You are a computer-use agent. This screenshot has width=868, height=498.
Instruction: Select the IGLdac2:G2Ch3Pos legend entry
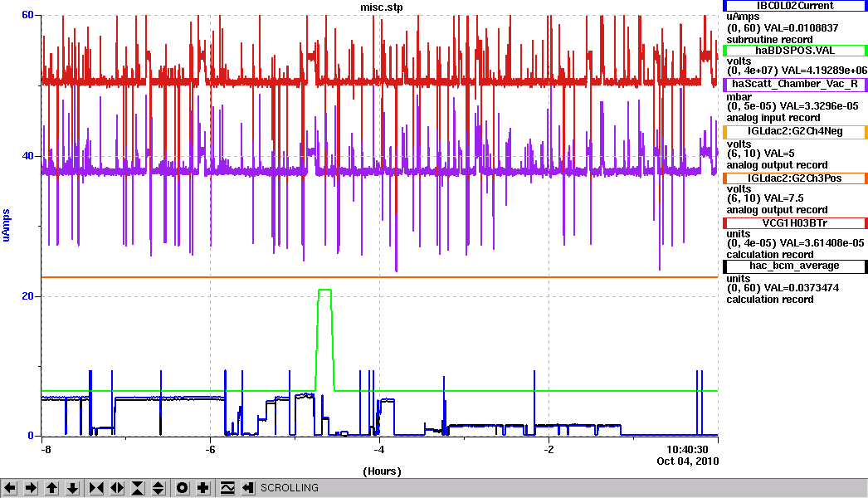click(795, 178)
